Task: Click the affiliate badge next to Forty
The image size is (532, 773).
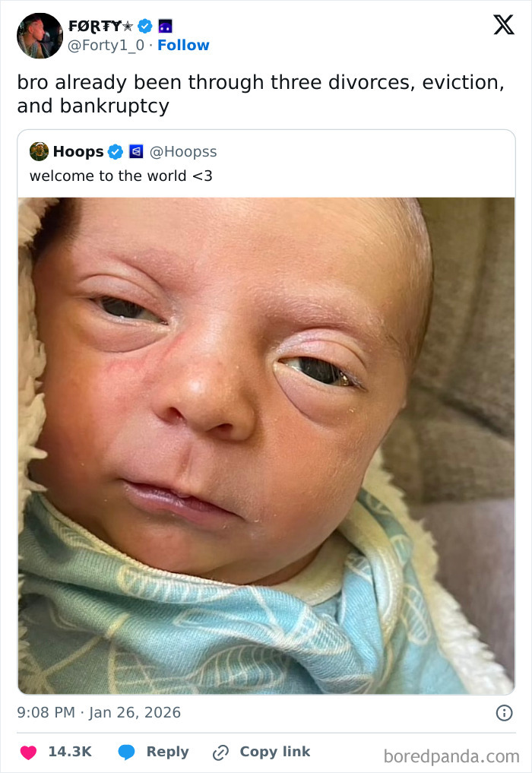Action: pyautogui.click(x=165, y=26)
